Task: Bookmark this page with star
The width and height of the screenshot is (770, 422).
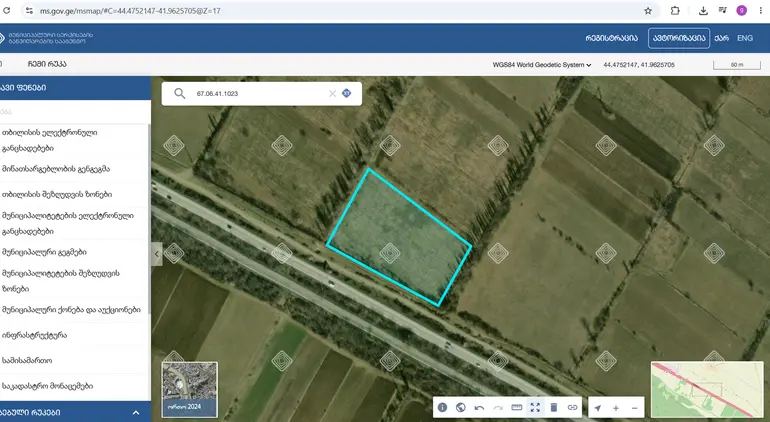Action: click(648, 10)
